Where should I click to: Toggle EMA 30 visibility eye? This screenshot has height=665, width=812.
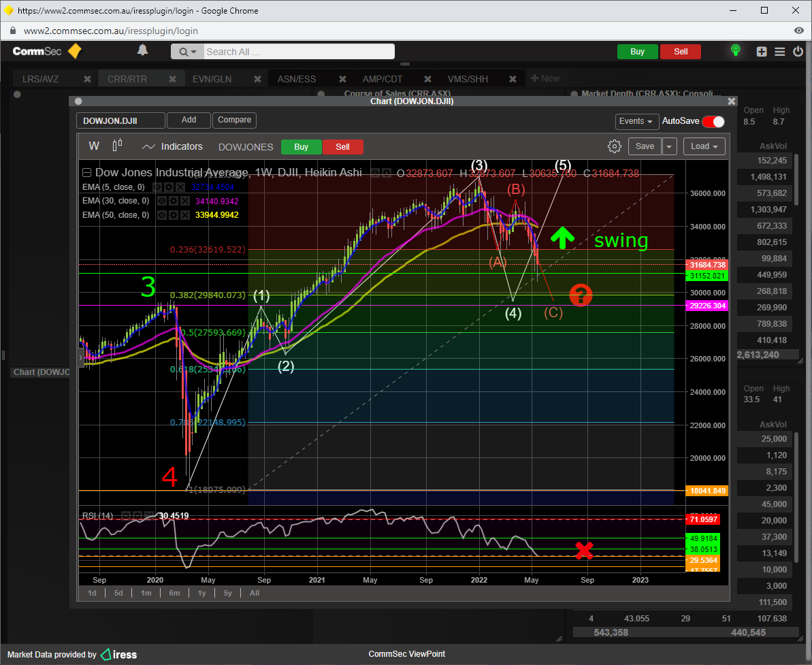pos(162,201)
